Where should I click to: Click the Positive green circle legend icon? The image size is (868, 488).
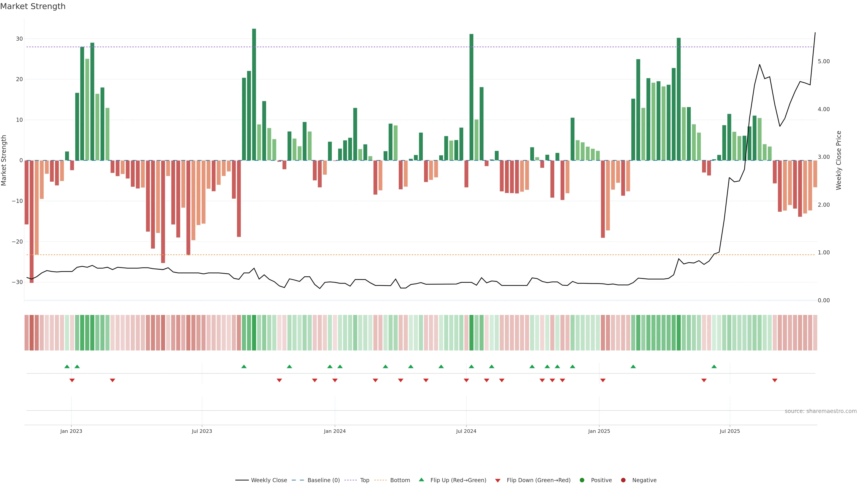pyautogui.click(x=582, y=480)
